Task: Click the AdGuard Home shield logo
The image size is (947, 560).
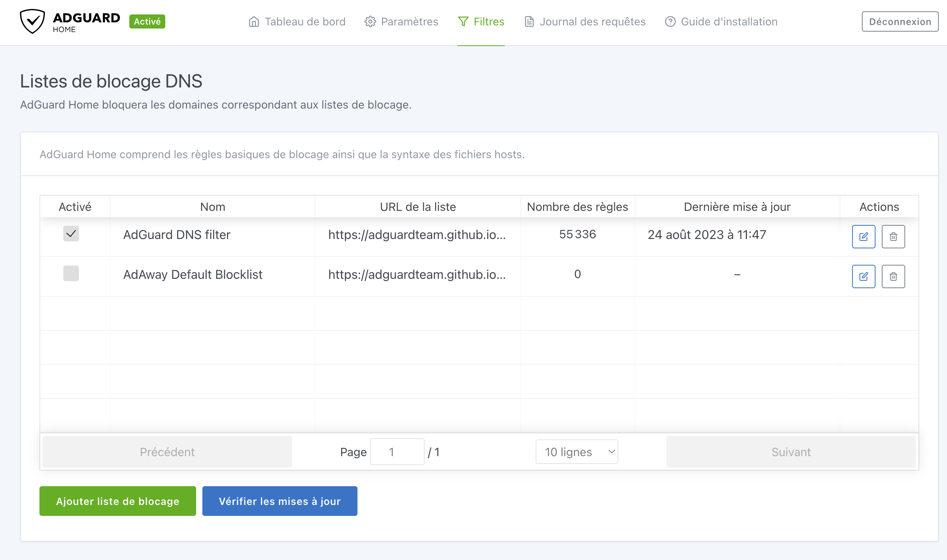Action: coord(32,21)
